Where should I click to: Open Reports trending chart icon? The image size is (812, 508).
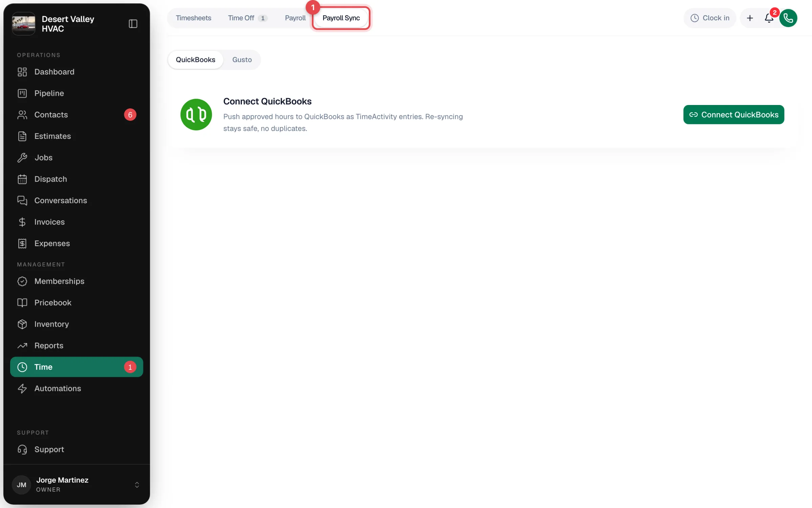coord(22,345)
